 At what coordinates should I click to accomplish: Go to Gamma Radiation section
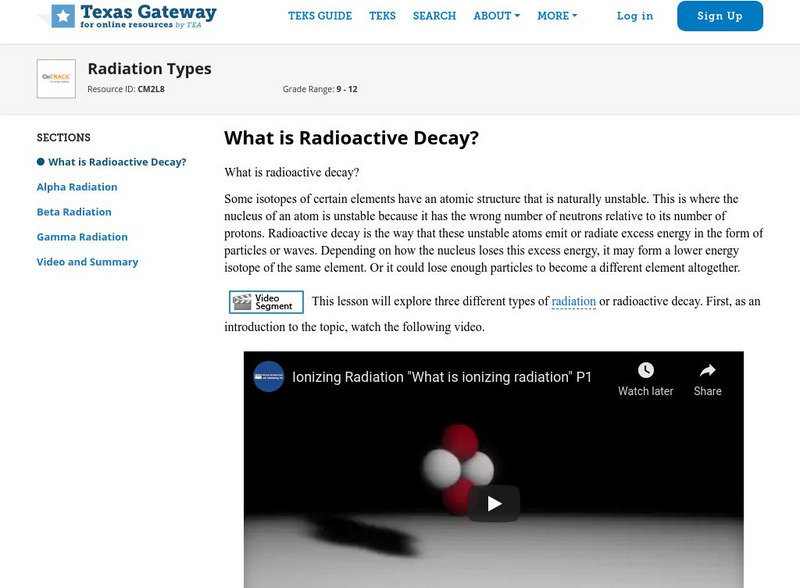(82, 237)
